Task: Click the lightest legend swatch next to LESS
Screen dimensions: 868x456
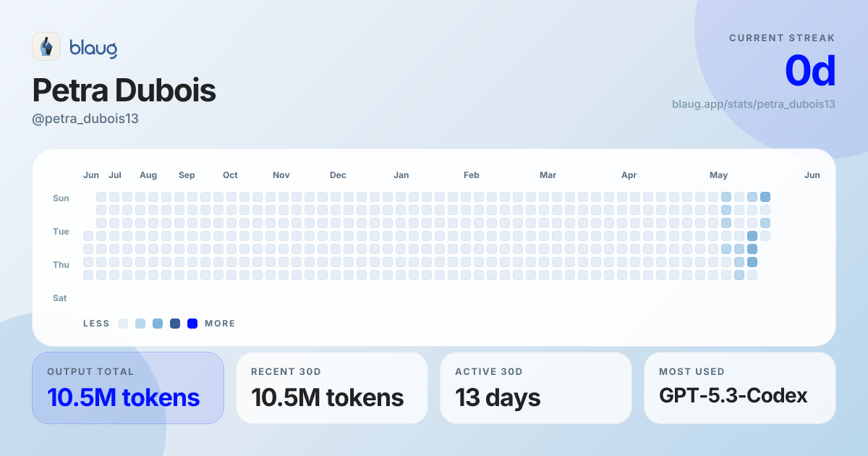Action: tap(123, 324)
